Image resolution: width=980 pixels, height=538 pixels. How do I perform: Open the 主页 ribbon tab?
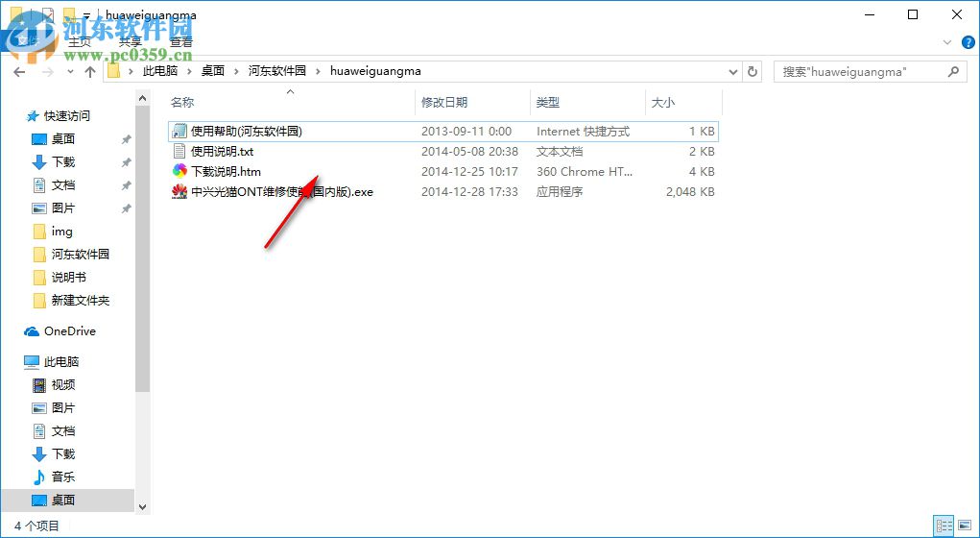[80, 42]
